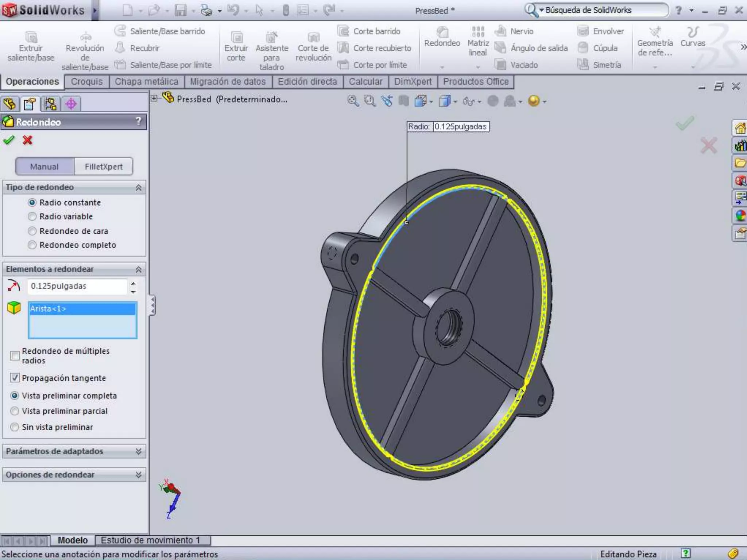This screenshot has width=747, height=560.
Task: Select Radio variable fillet type
Action: 32,217
